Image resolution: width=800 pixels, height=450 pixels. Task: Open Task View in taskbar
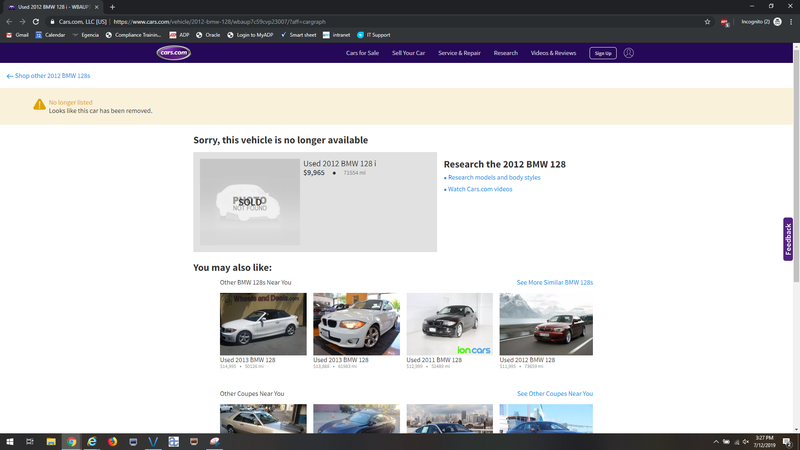pos(30,442)
